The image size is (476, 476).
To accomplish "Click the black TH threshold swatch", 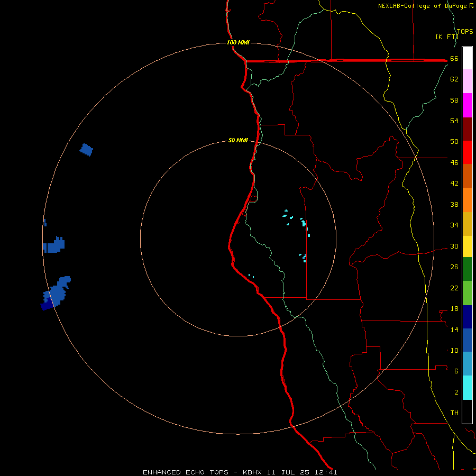I will 467,411.
